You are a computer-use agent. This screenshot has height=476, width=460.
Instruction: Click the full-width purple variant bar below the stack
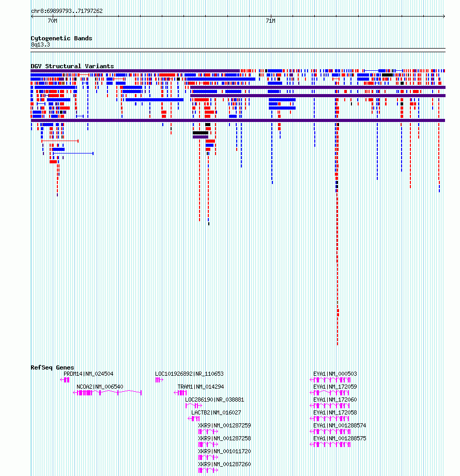tap(238, 120)
